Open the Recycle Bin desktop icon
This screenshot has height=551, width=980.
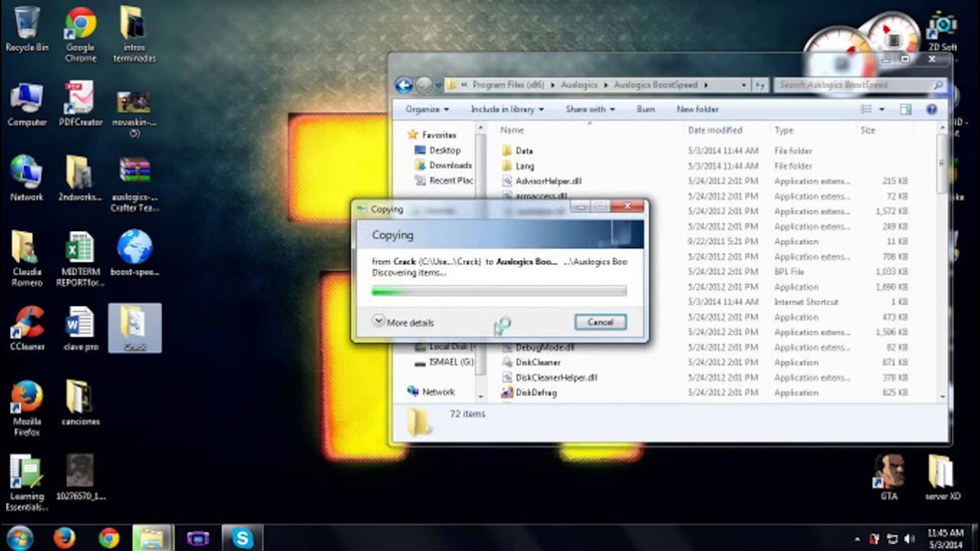click(27, 29)
